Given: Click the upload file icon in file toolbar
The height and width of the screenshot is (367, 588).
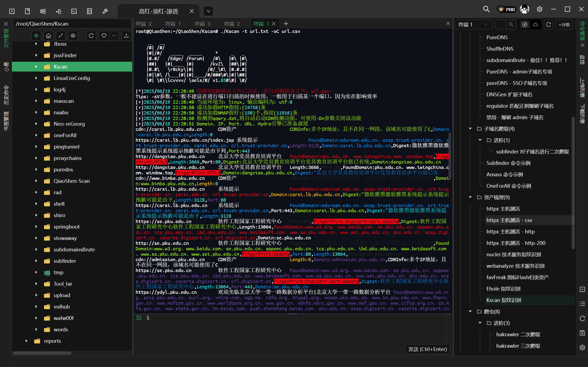Looking at the screenshot, I should click(x=126, y=36).
